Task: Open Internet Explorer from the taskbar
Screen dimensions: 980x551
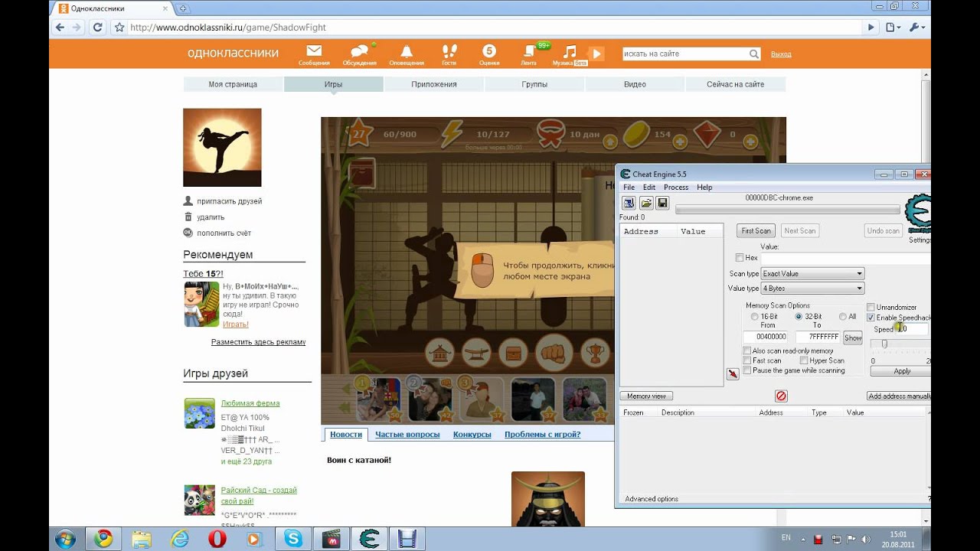Action: pyautogui.click(x=179, y=539)
